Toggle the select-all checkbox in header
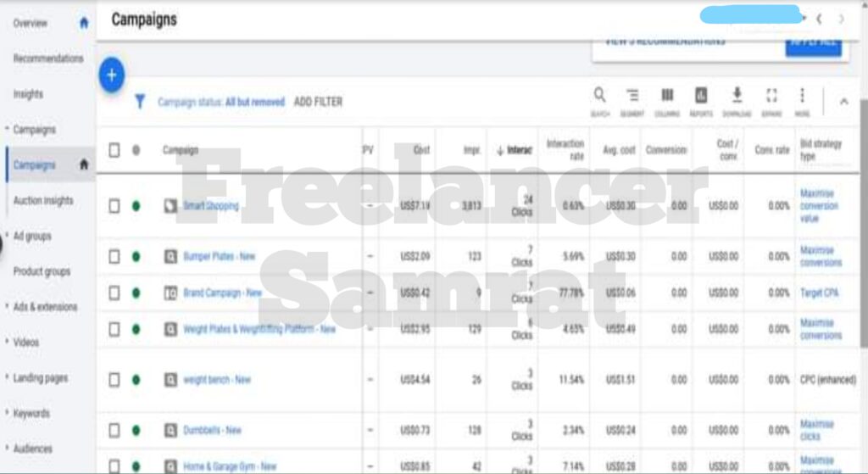868x474 pixels. [114, 150]
